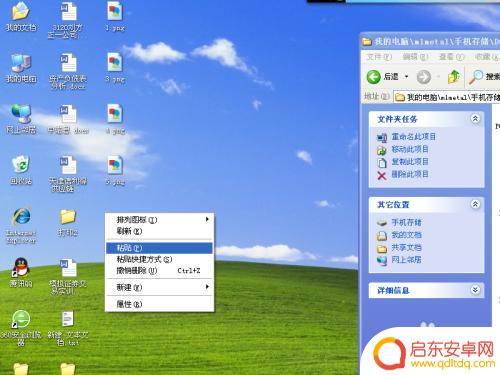Click the red X delete icon in 文件夹任务

[x=382, y=175]
